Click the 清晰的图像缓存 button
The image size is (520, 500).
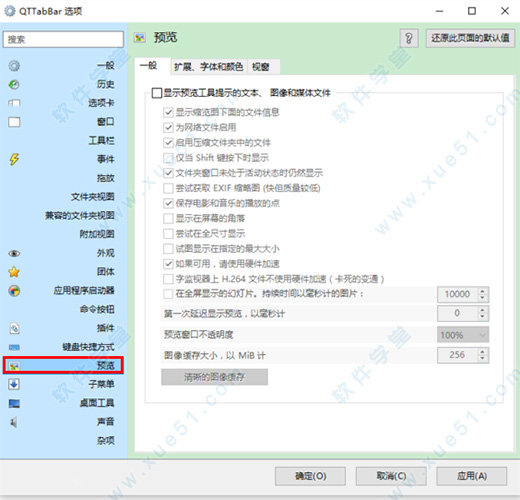pos(214,377)
